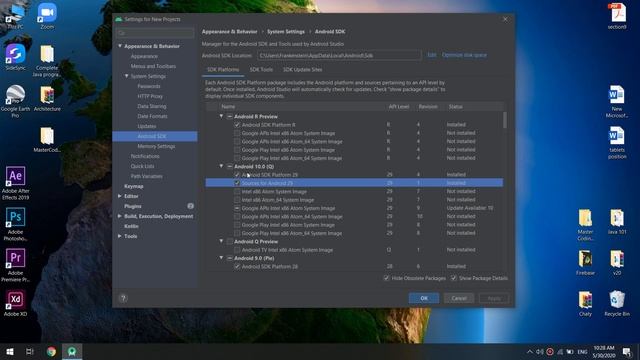Click the Android SDK Location path field
The height and width of the screenshot is (360, 640).
(x=339, y=55)
